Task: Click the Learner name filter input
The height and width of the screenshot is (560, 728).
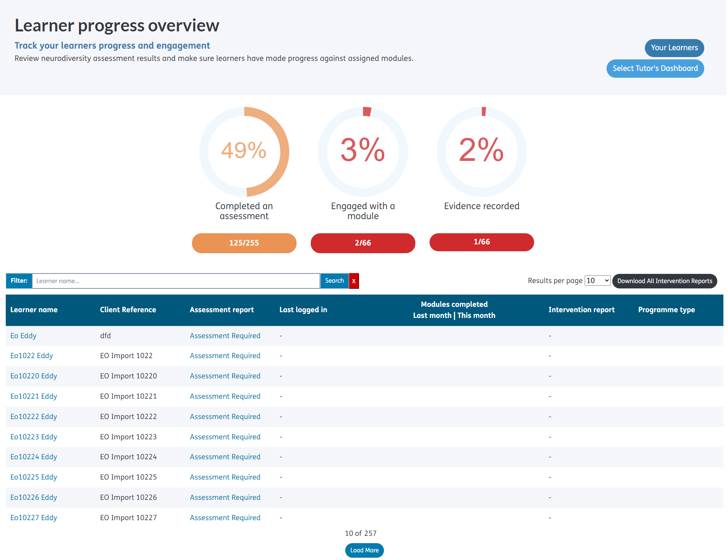Action: pyautogui.click(x=176, y=281)
